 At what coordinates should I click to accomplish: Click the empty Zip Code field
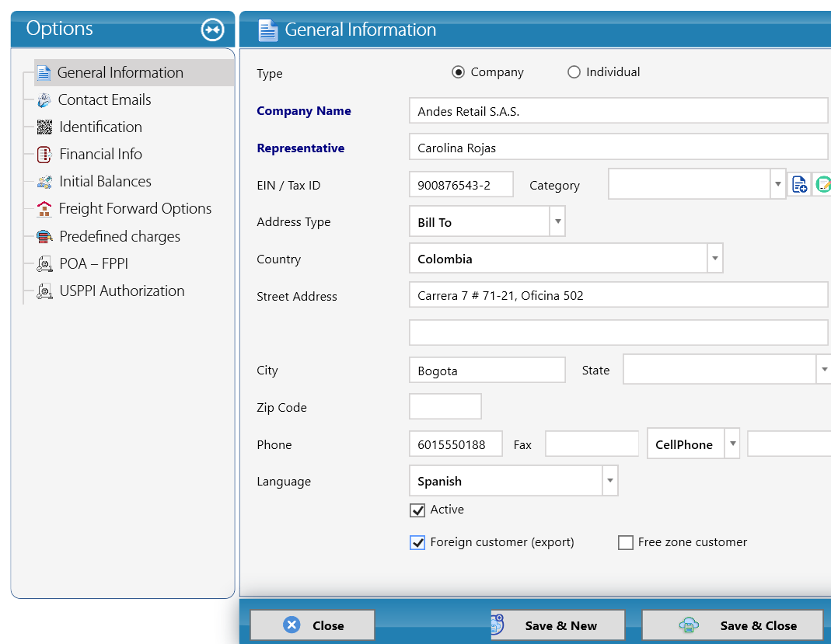pos(445,406)
